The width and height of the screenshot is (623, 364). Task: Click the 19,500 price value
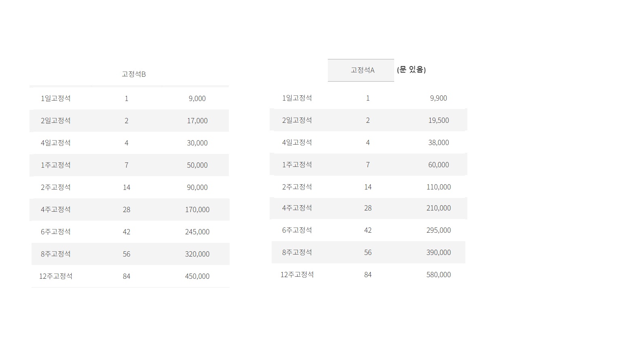pyautogui.click(x=439, y=120)
